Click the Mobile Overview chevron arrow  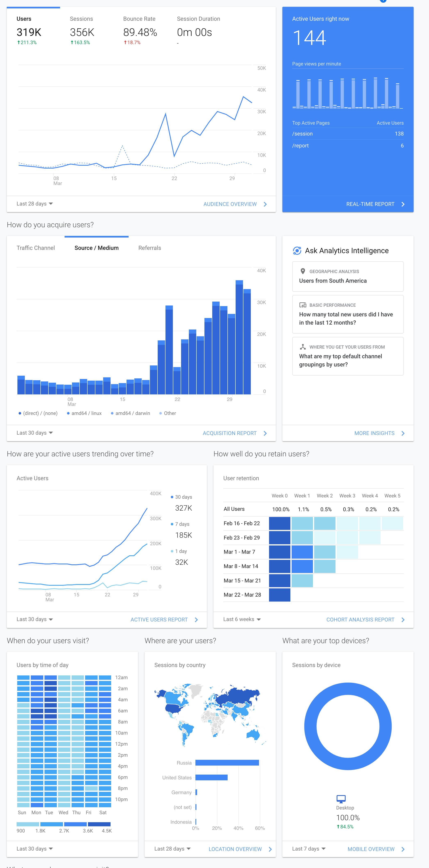coord(403,849)
